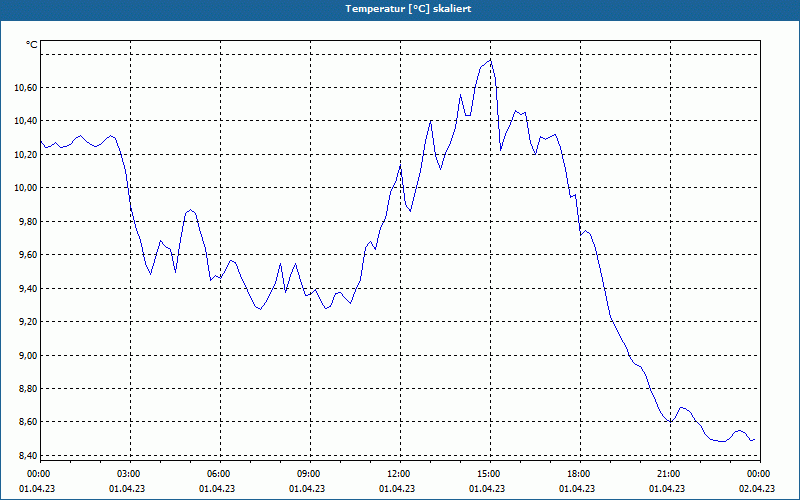800x500 pixels.
Task: Click the chart title 'Temperatur [°C] skaliert'
Action: point(408,9)
